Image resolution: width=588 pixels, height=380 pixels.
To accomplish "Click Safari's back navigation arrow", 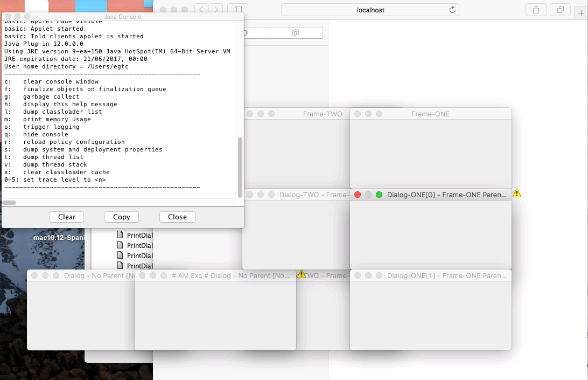I will (202, 10).
